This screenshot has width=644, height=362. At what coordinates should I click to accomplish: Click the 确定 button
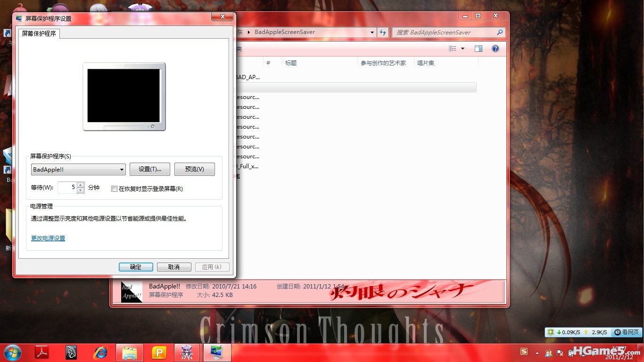click(136, 267)
